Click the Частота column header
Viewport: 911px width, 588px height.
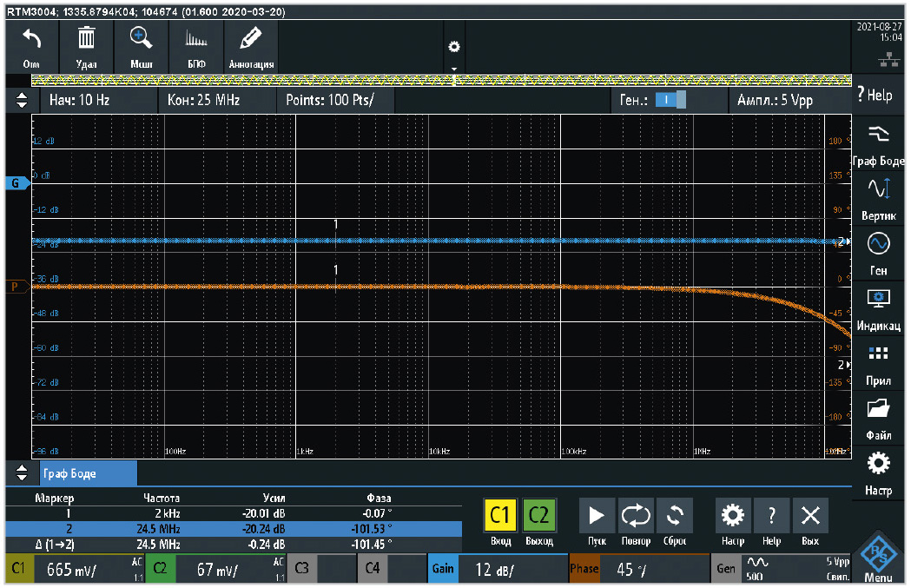[x=162, y=498]
